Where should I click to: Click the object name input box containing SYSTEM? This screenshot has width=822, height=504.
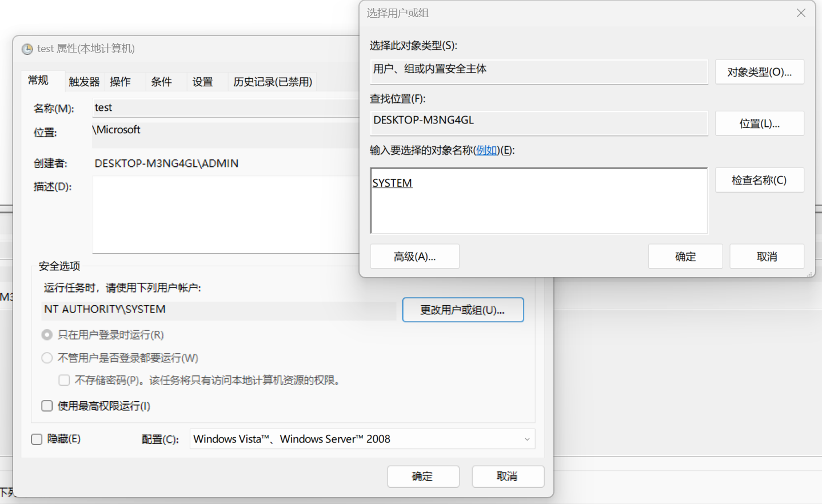(x=538, y=201)
